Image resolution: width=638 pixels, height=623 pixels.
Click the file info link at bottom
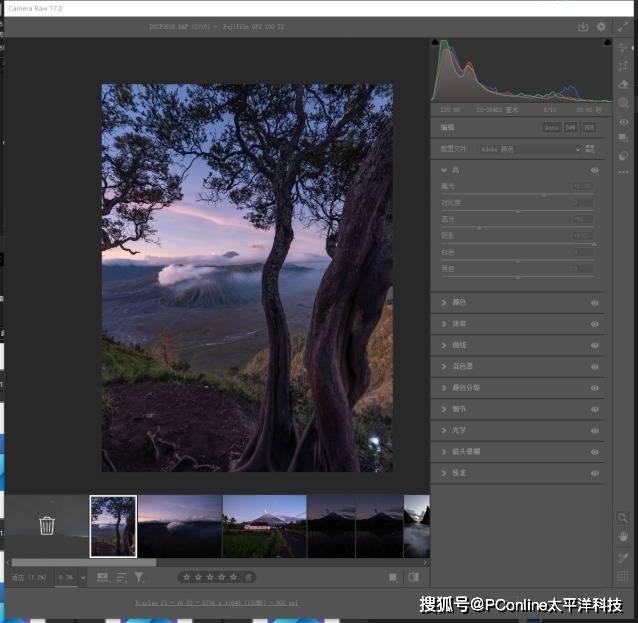(217, 603)
